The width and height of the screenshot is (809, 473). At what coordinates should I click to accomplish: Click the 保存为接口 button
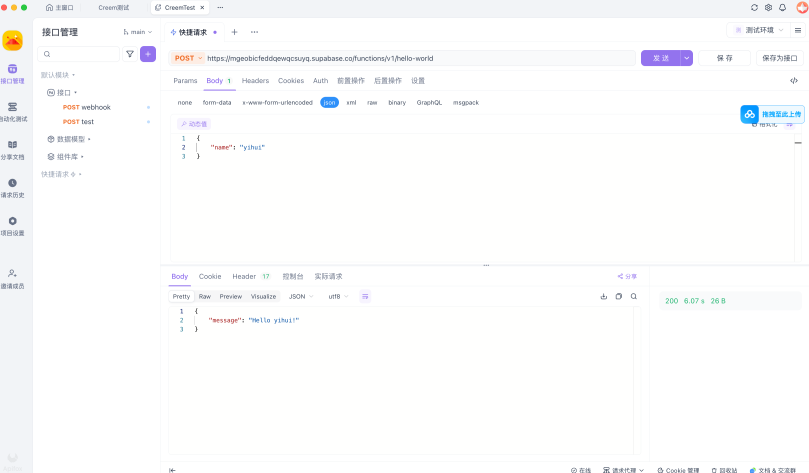pos(779,58)
